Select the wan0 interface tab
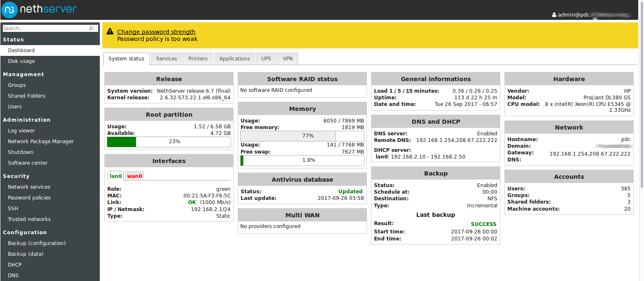The image size is (644, 281). [x=134, y=175]
